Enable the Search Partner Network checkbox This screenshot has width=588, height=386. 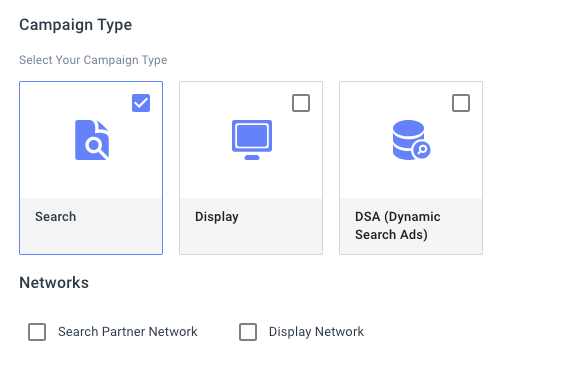coord(37,332)
